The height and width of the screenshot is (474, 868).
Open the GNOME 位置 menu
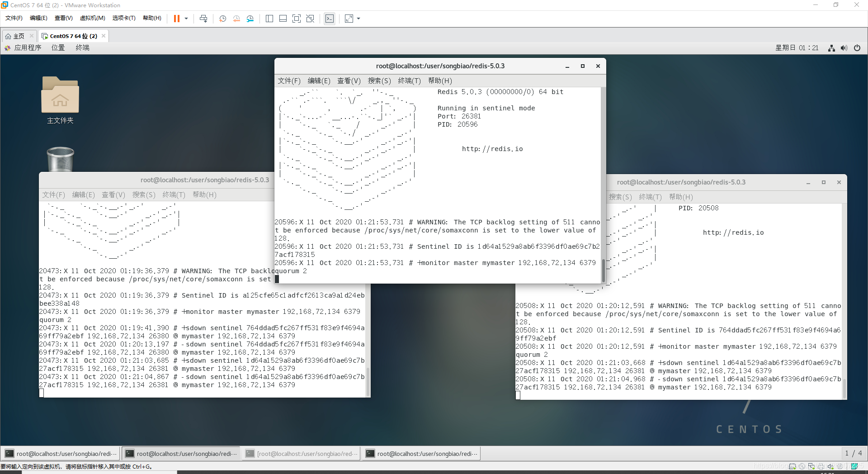[x=58, y=48]
